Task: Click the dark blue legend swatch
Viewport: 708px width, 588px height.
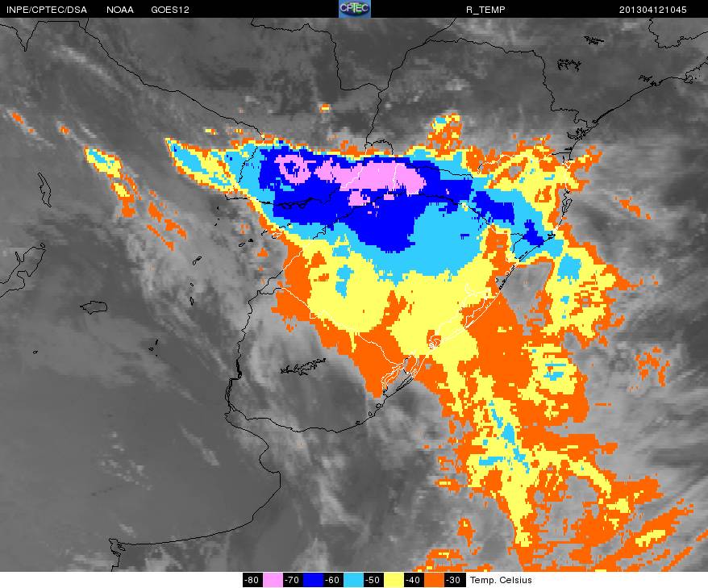Action: click(313, 580)
